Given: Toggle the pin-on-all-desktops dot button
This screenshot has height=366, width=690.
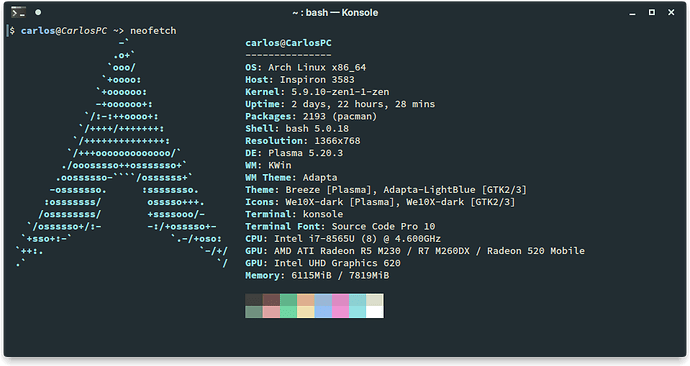Looking at the screenshot, I should click(38, 12).
